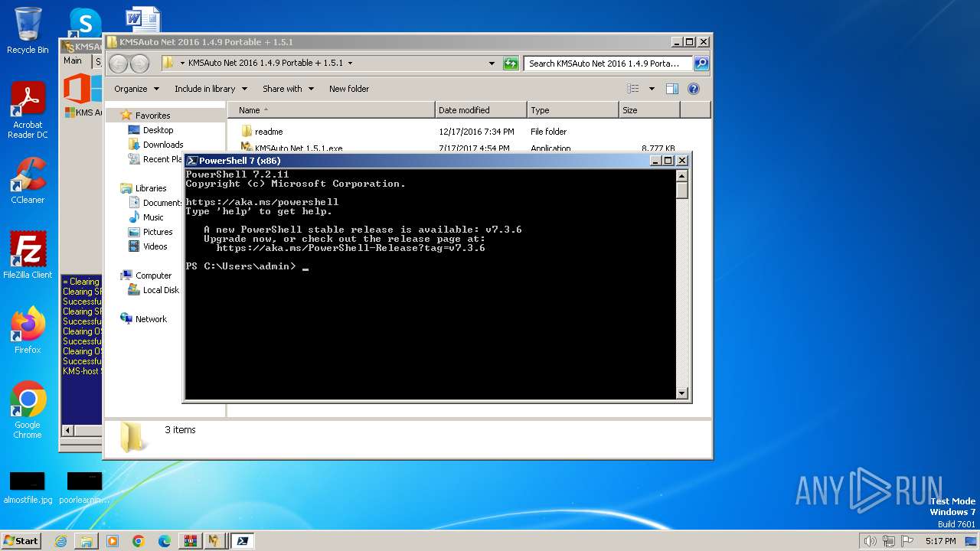Image resolution: width=980 pixels, height=551 pixels.
Task: Switch to PowerShell taskbar button
Action: pyautogui.click(x=242, y=541)
